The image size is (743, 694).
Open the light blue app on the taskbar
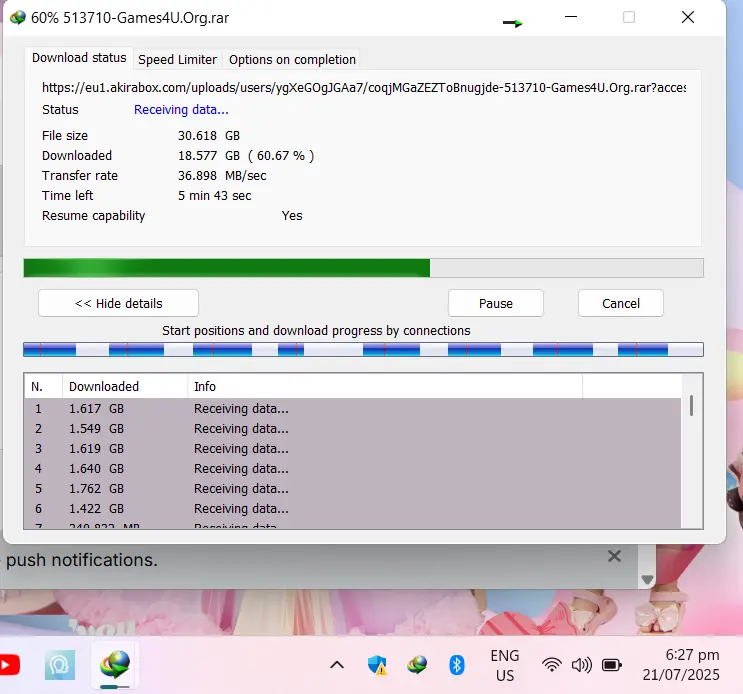coord(60,665)
